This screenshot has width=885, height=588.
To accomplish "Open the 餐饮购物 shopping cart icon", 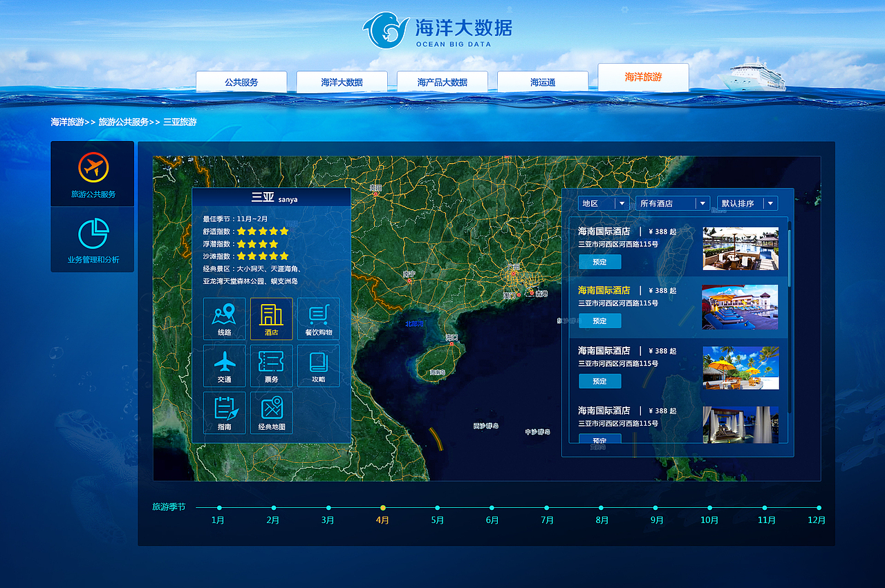I will click(x=318, y=319).
